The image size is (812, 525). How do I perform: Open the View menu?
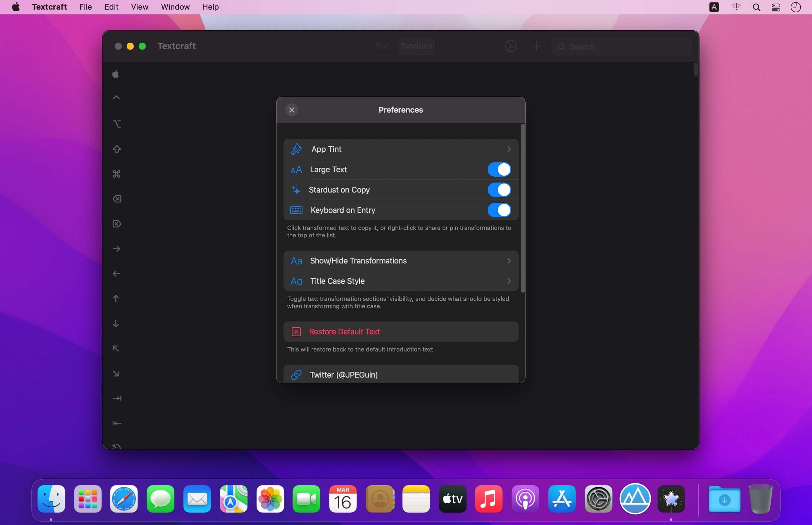click(140, 7)
